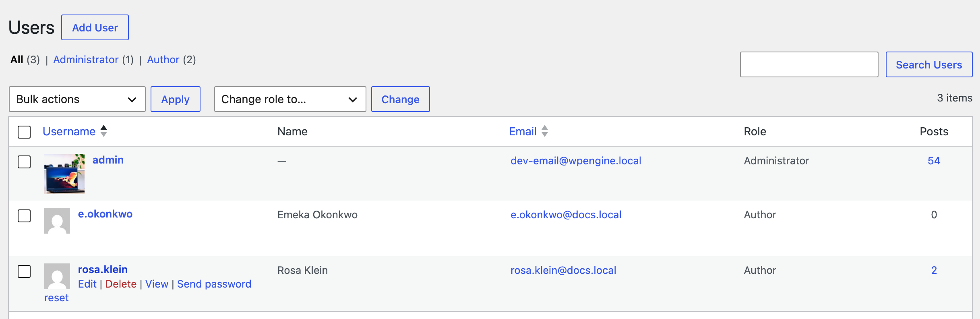
Task: Click the 3 items count text
Action: pos(955,98)
